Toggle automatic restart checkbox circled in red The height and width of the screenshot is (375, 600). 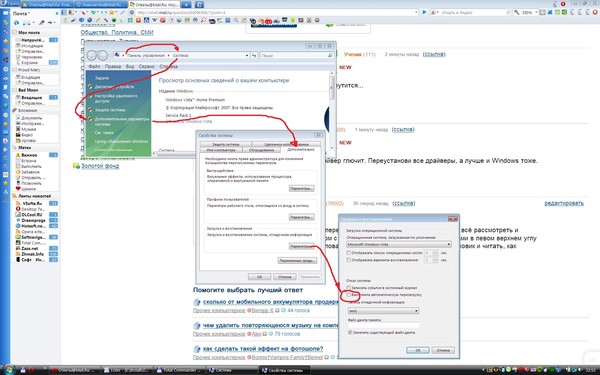click(349, 295)
